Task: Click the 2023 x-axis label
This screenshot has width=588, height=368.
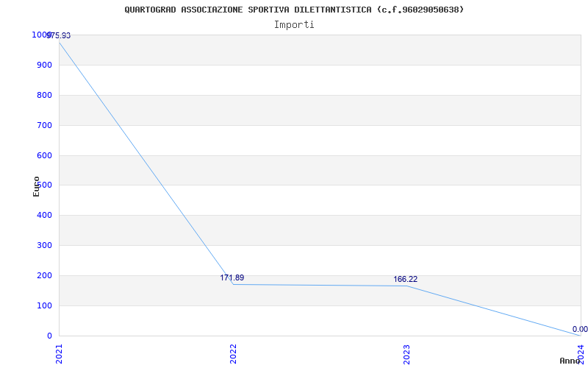Action: tap(407, 354)
